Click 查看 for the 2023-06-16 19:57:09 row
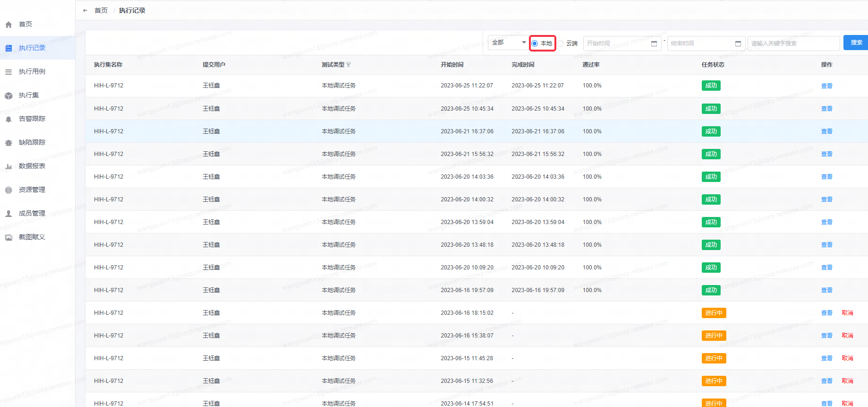 [826, 290]
